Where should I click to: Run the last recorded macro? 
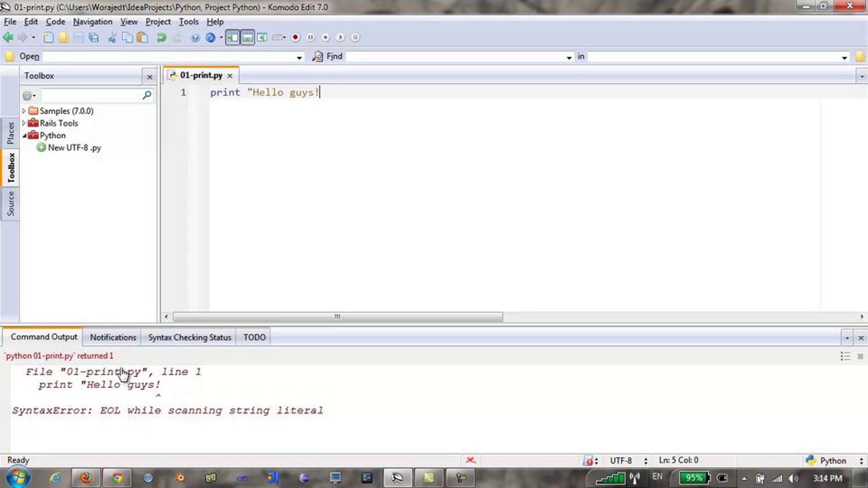(340, 37)
